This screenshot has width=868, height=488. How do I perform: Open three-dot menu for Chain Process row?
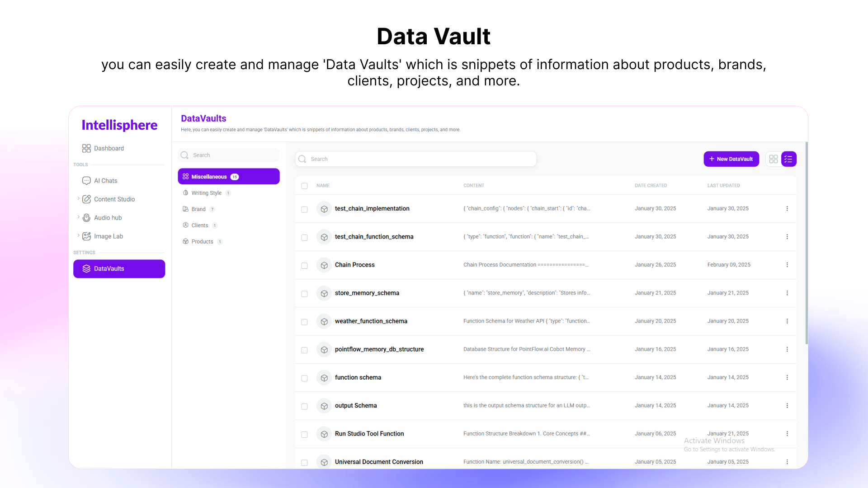(787, 265)
